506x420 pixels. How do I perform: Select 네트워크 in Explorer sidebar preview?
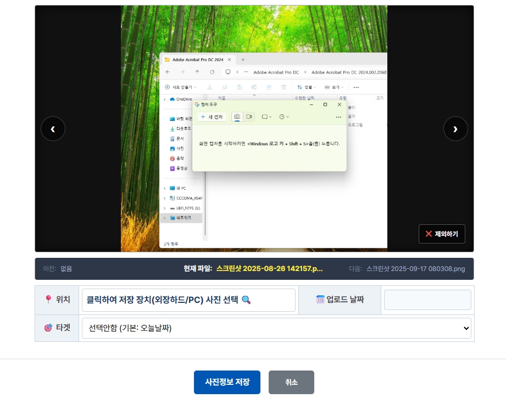coord(181,218)
